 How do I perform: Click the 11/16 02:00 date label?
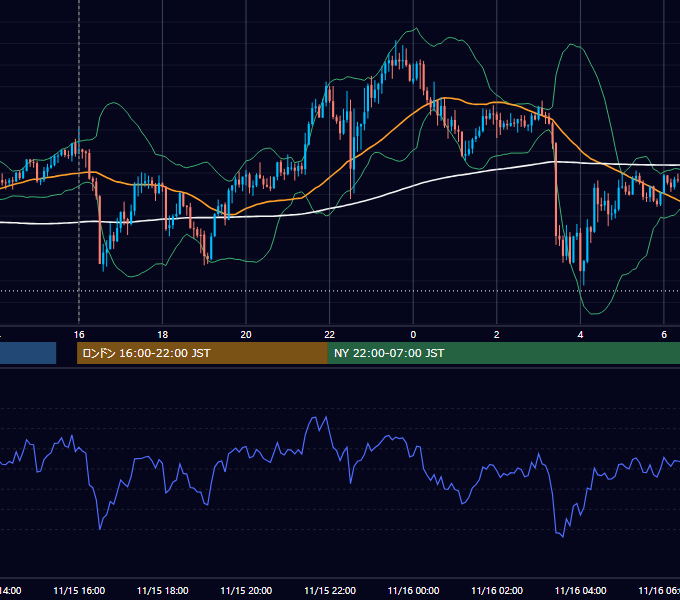click(497, 591)
